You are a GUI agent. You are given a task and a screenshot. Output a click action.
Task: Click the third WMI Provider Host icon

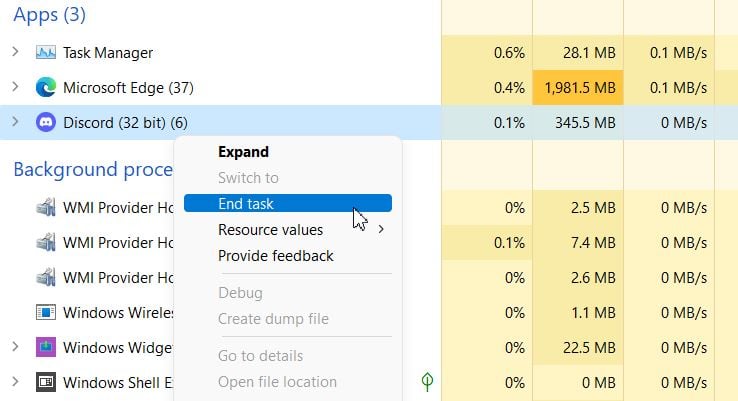tap(46, 277)
